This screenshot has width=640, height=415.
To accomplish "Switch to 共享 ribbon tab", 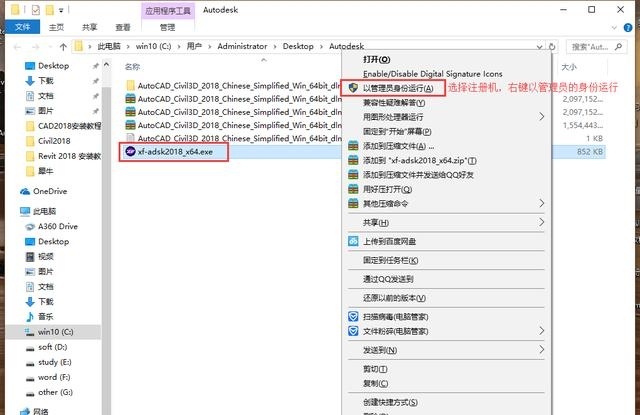I will coord(89,27).
